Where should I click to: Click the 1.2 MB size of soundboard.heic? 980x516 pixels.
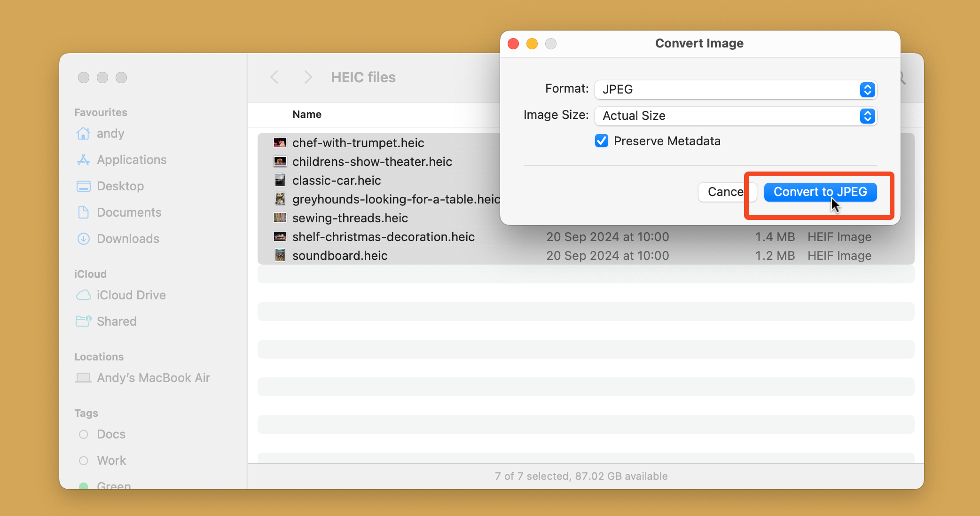775,256
